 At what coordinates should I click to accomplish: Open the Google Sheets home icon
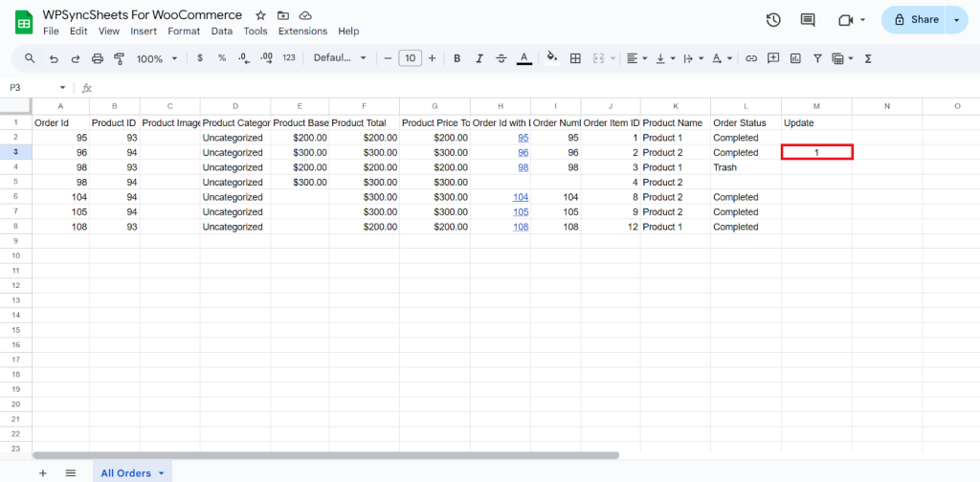coord(24,23)
